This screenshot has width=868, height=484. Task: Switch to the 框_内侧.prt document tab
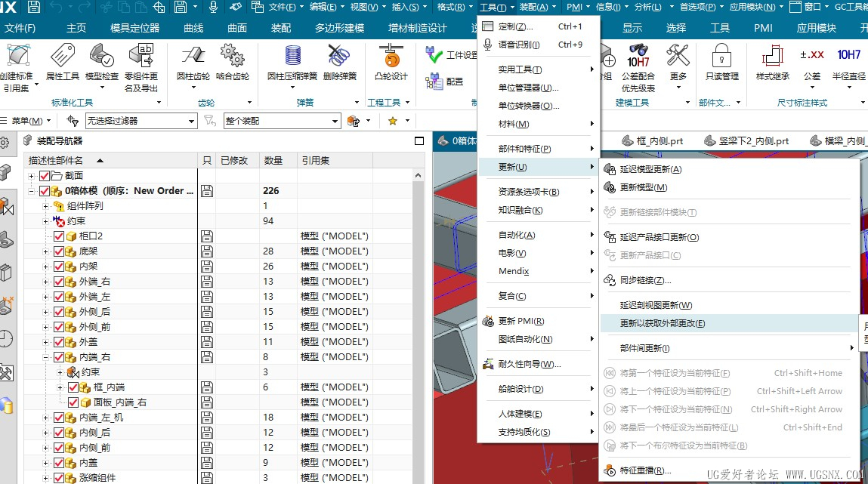click(x=653, y=141)
